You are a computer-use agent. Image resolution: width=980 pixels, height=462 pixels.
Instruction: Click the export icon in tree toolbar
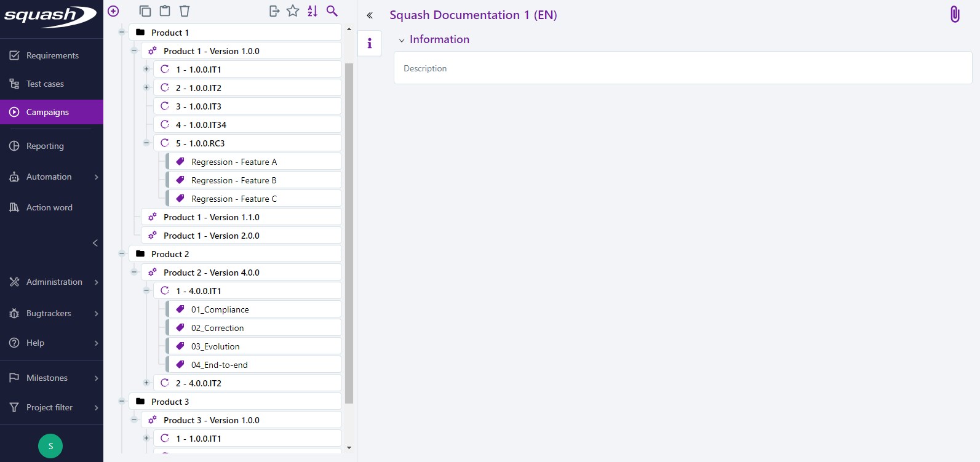(274, 11)
